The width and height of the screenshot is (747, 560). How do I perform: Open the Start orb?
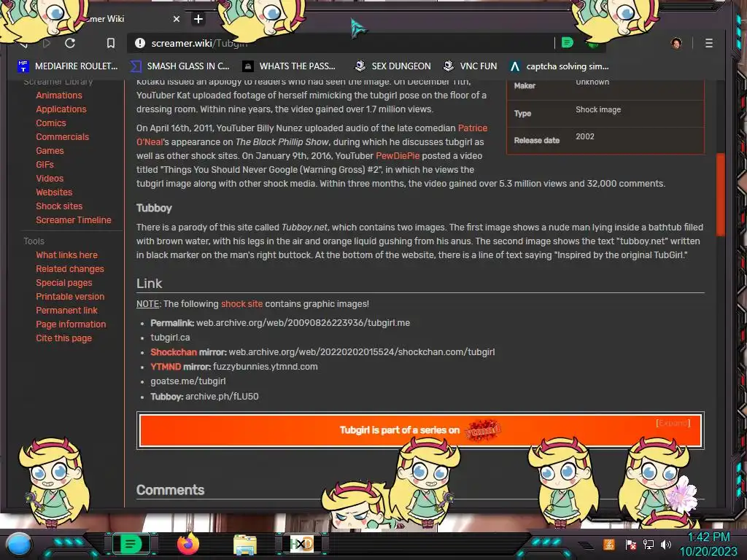[x=18, y=544]
